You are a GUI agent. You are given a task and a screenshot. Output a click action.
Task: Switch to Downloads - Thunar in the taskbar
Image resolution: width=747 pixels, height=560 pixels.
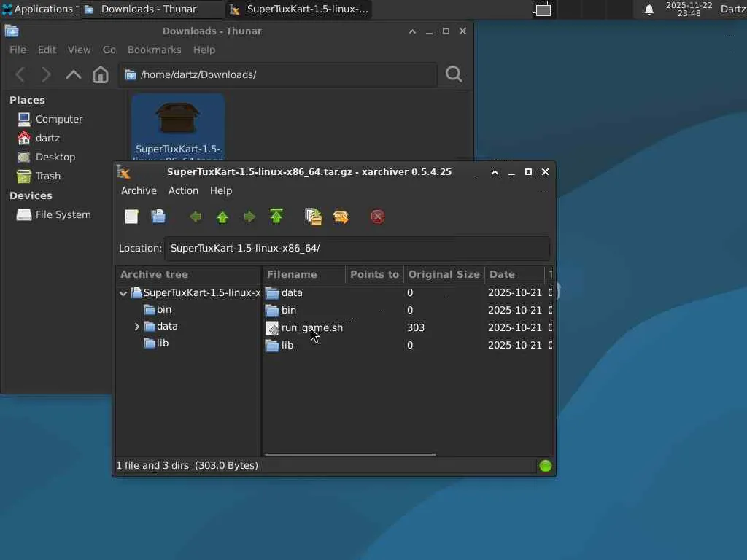(152, 9)
